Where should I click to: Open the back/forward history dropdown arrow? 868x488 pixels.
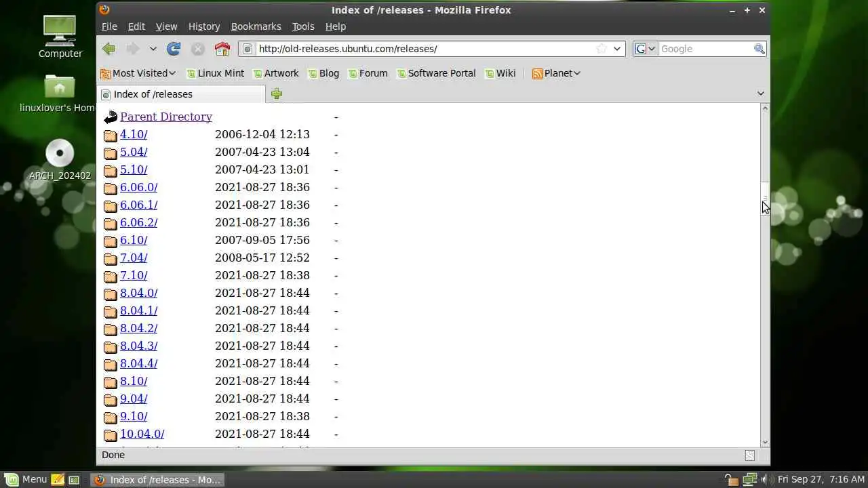153,49
